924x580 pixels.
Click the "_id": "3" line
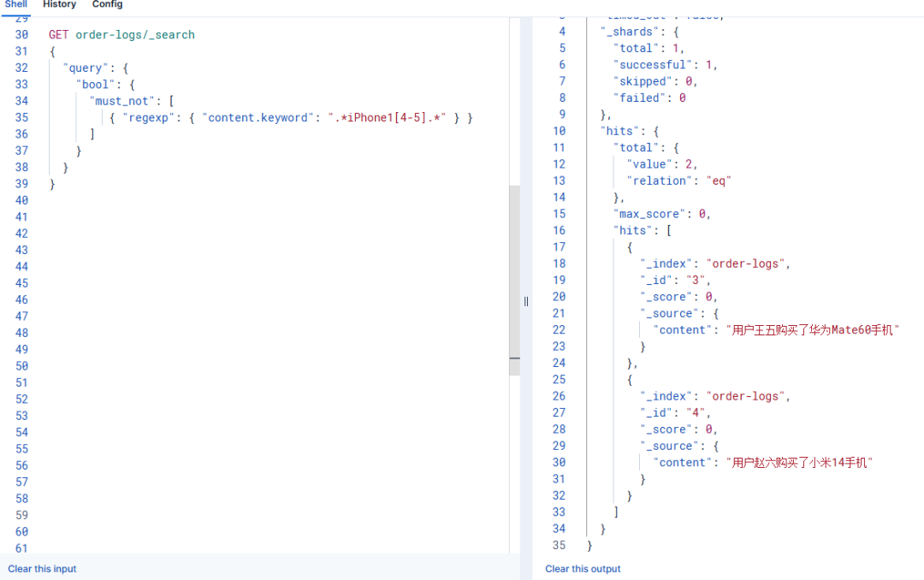point(675,280)
